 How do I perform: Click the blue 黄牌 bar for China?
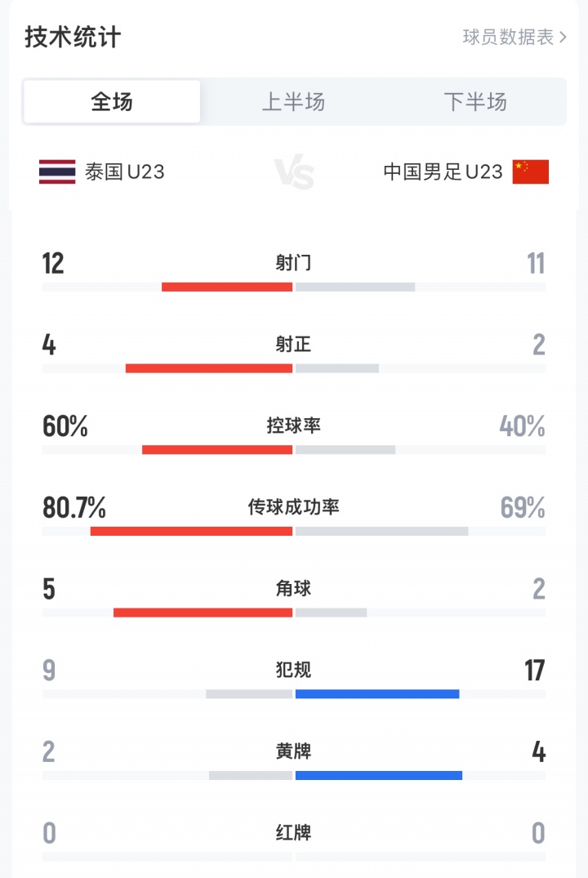379,775
